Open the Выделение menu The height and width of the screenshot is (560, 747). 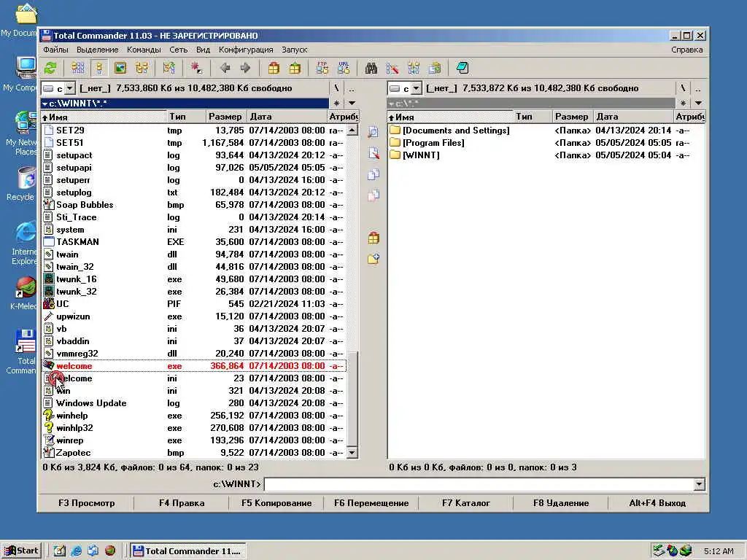click(97, 50)
